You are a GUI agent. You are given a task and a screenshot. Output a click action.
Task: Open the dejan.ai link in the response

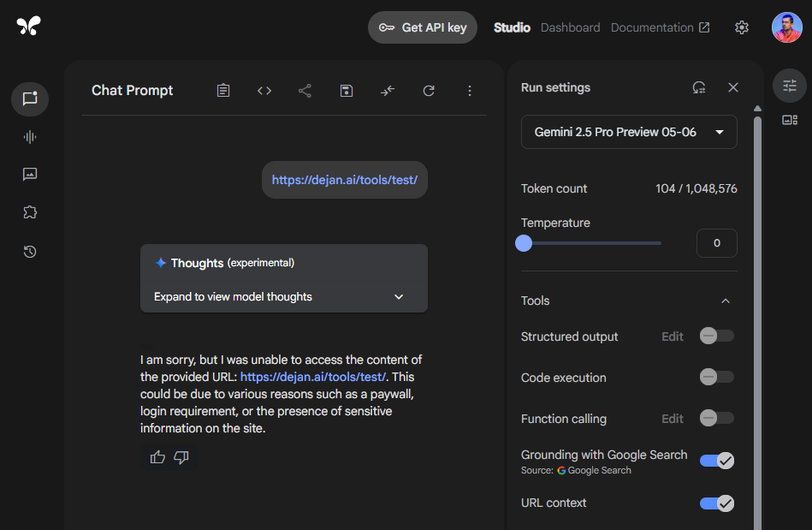[313, 377]
